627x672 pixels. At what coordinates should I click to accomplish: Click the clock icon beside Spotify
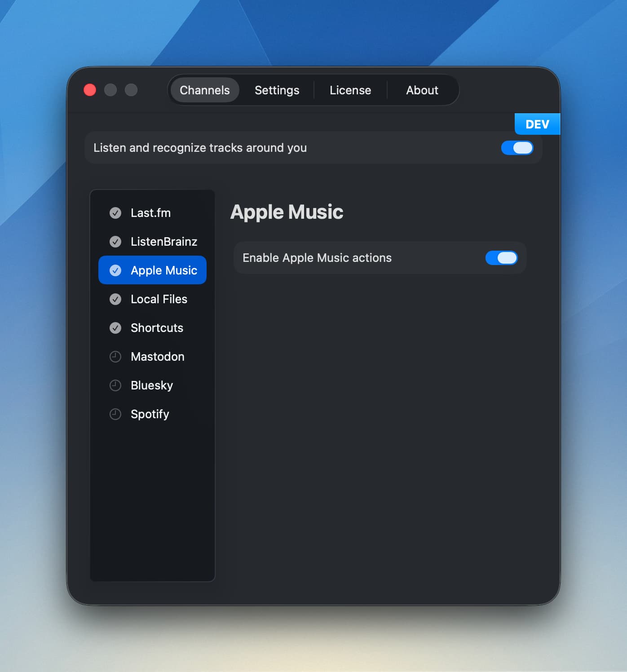pos(115,414)
